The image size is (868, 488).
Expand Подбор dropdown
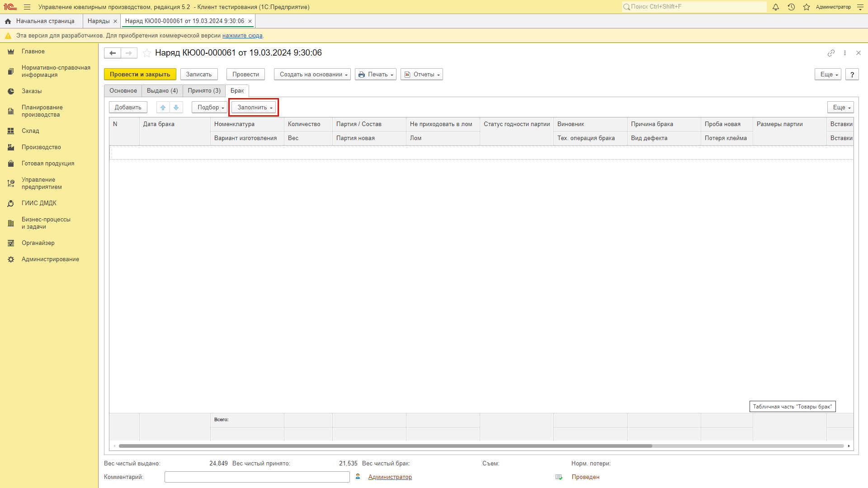210,108
